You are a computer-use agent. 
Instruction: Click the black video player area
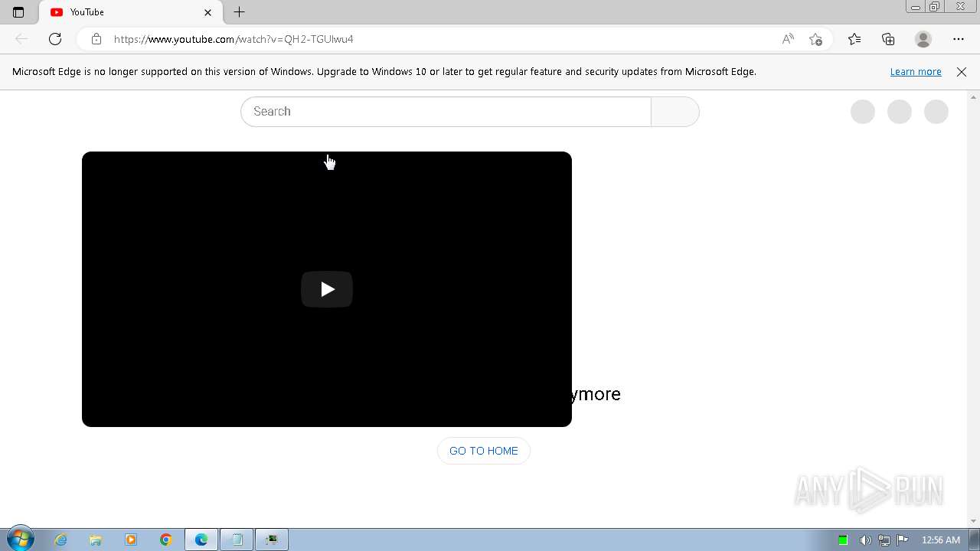point(327,289)
